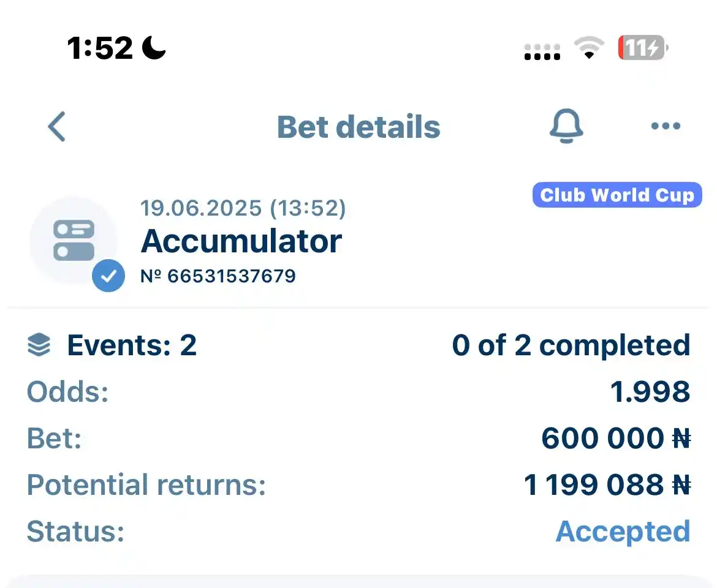Tap the odds value 1.998
This screenshot has width=717, height=588.
tap(650, 391)
